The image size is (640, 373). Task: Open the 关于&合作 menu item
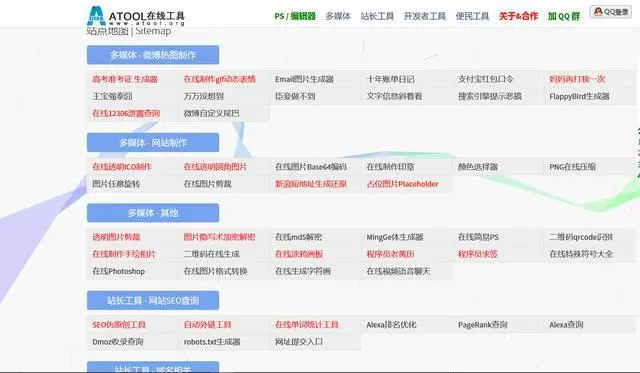click(518, 16)
